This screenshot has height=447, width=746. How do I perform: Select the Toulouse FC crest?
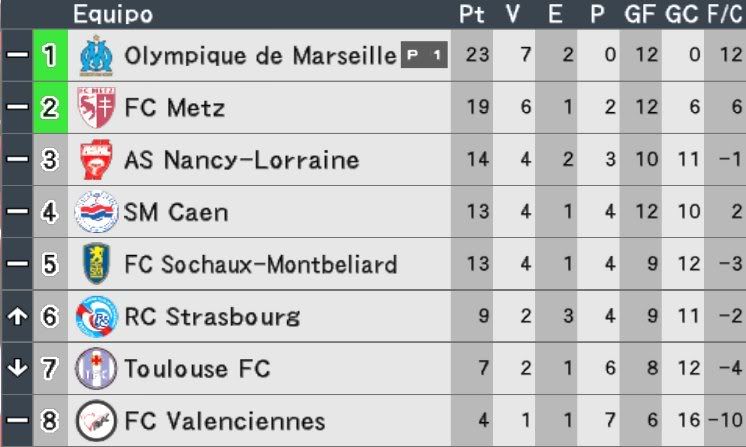[96, 369]
